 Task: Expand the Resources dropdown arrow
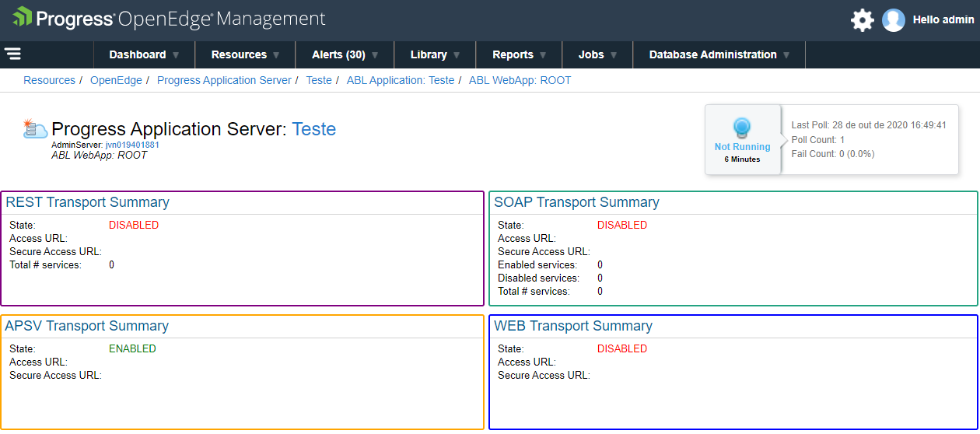coord(276,55)
